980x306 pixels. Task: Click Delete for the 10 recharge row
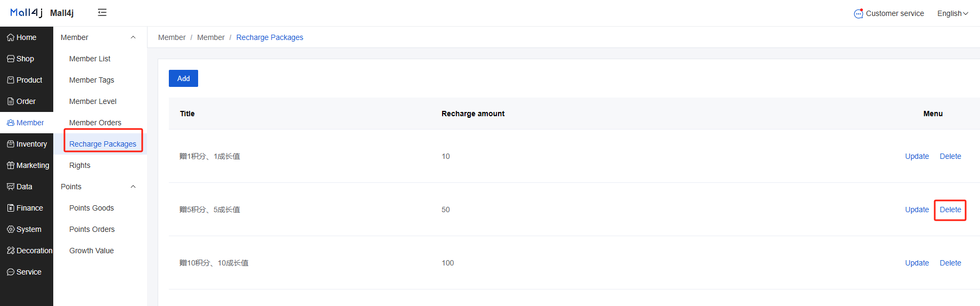tap(950, 156)
